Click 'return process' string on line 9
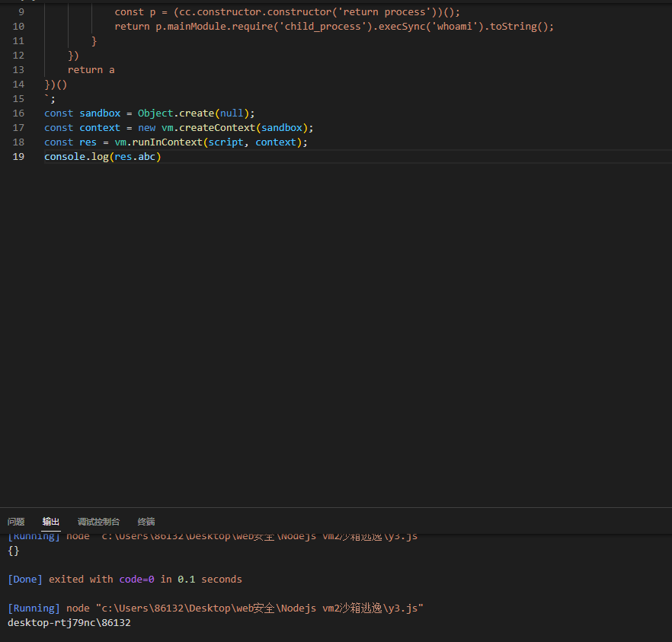Image resolution: width=672 pixels, height=642 pixels. click(385, 12)
